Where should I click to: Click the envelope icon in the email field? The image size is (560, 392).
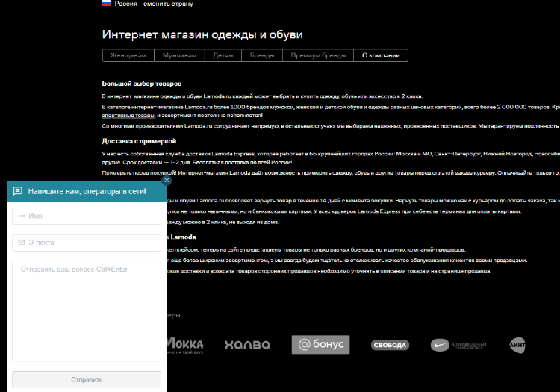(x=22, y=243)
